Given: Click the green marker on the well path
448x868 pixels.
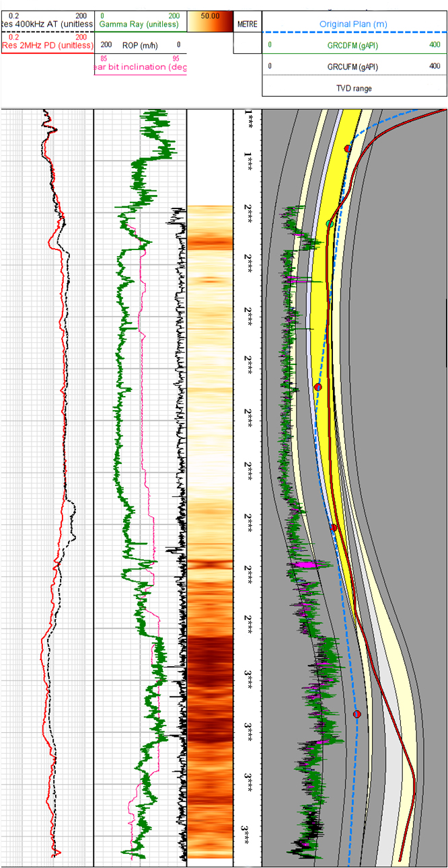Looking at the screenshot, I should [330, 223].
